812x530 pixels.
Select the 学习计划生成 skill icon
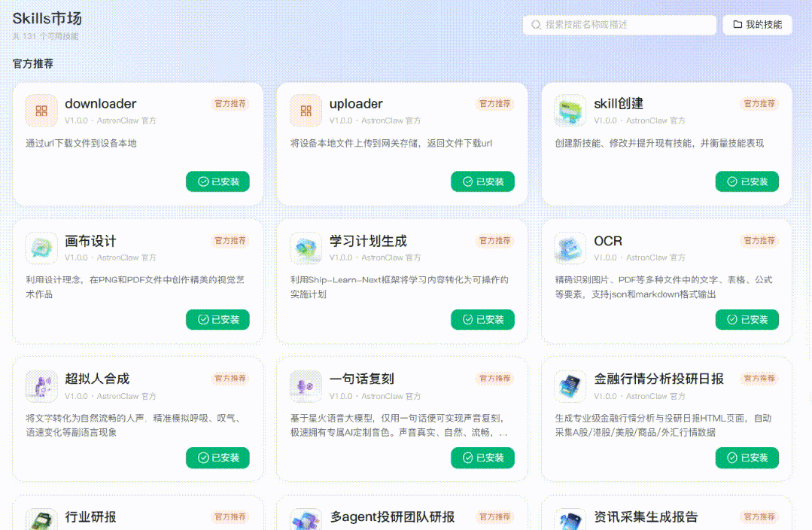click(x=306, y=248)
